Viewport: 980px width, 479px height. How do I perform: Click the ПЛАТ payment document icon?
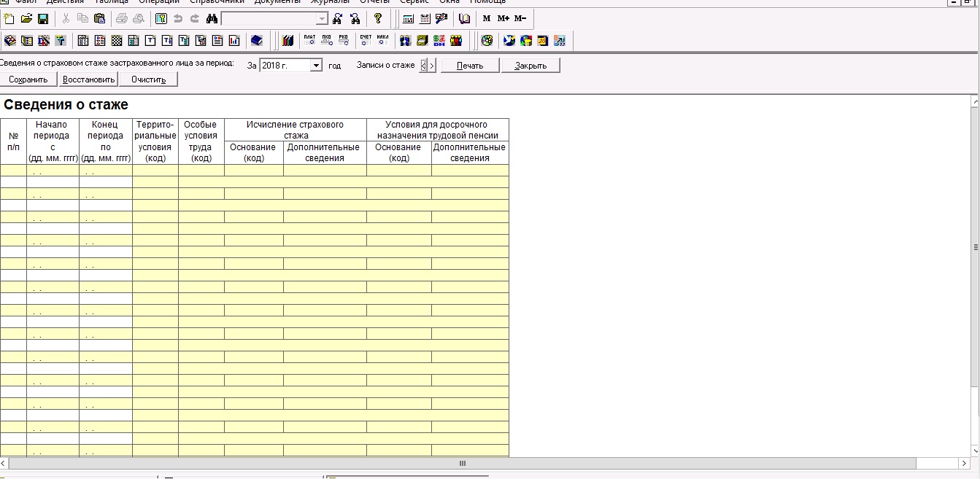[x=309, y=40]
